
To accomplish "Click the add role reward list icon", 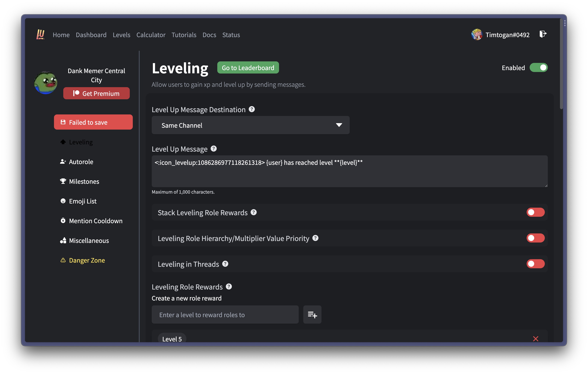I will pos(312,315).
